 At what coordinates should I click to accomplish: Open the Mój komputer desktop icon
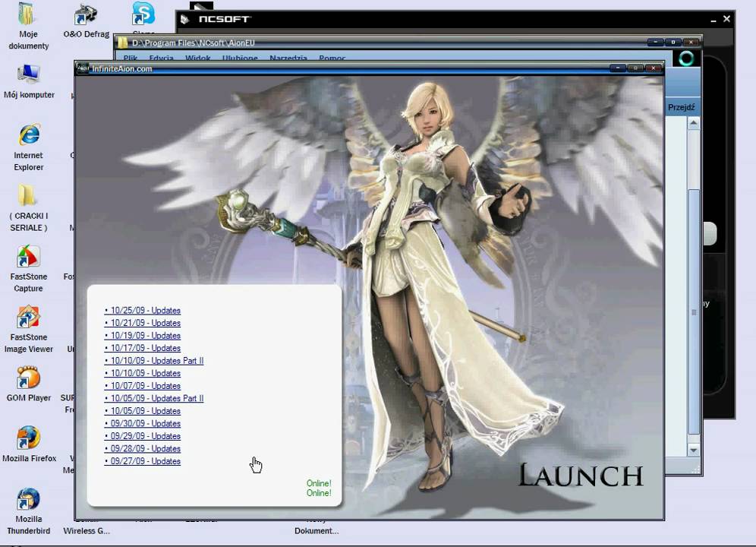tap(28, 81)
